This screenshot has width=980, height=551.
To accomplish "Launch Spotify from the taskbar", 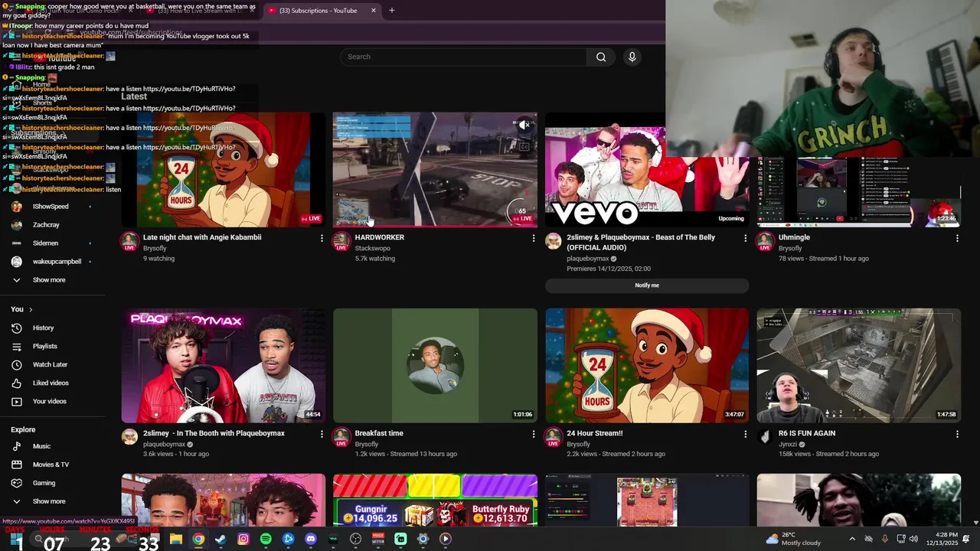I will pos(266,539).
